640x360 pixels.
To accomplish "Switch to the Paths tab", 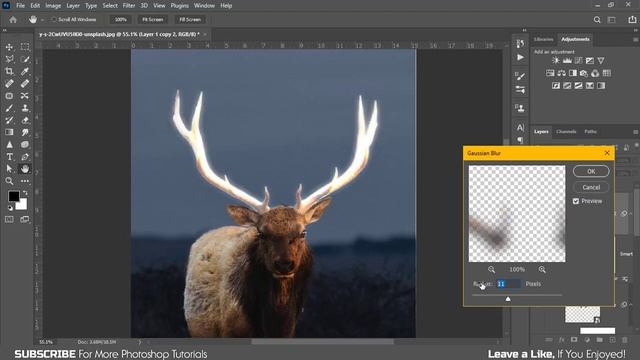I will point(590,132).
